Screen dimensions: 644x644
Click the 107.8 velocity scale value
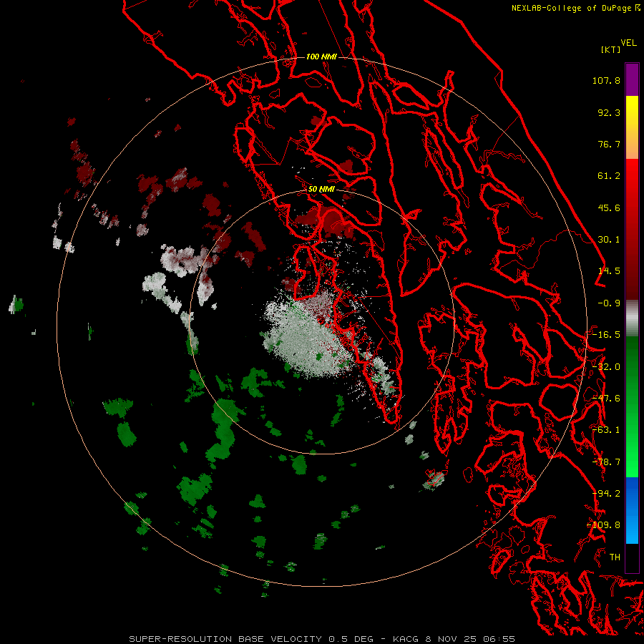click(x=606, y=80)
